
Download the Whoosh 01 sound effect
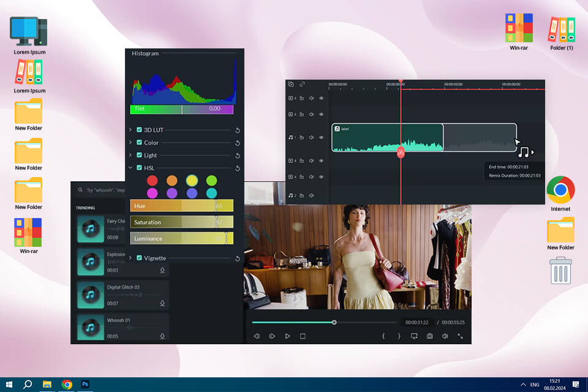click(x=162, y=336)
